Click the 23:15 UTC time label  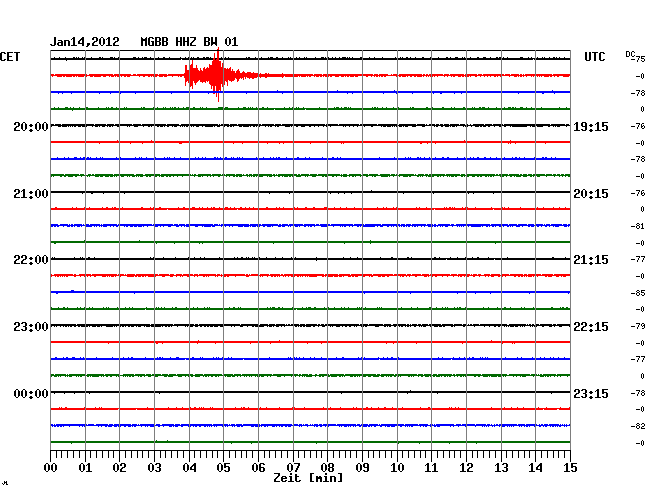(591, 393)
